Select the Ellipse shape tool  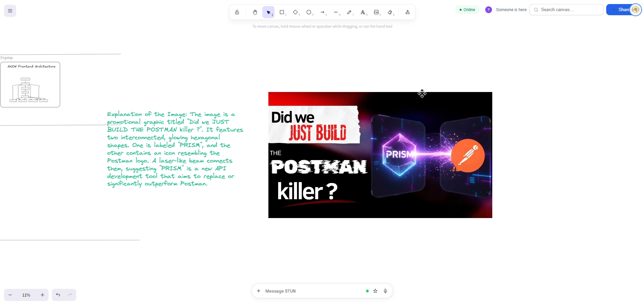coord(309,12)
